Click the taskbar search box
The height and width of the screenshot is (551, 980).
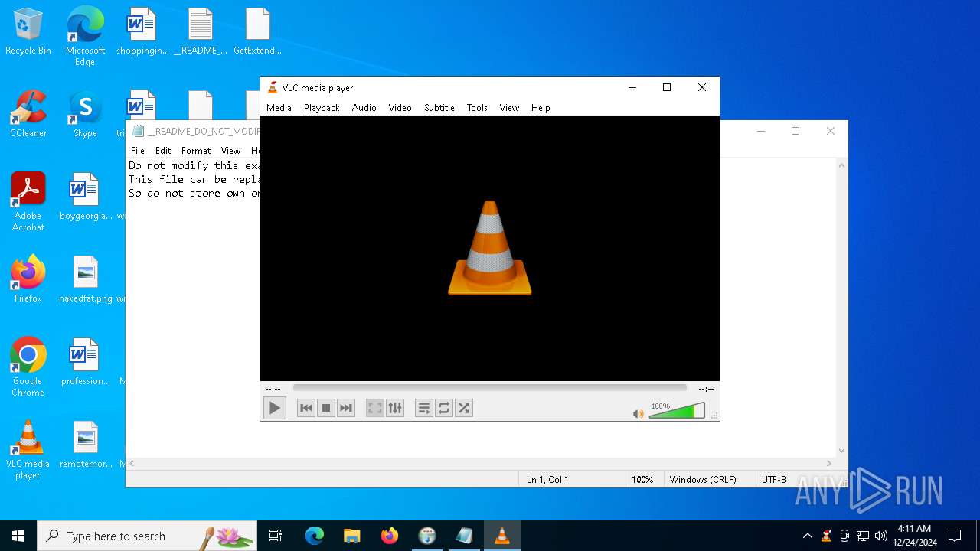click(147, 536)
